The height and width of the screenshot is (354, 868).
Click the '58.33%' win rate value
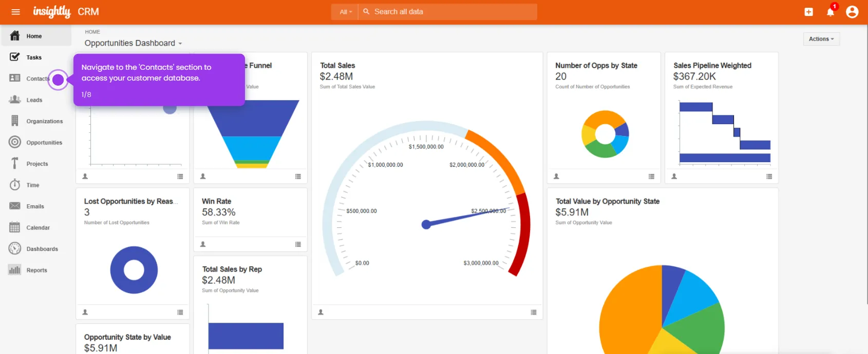[x=219, y=212]
